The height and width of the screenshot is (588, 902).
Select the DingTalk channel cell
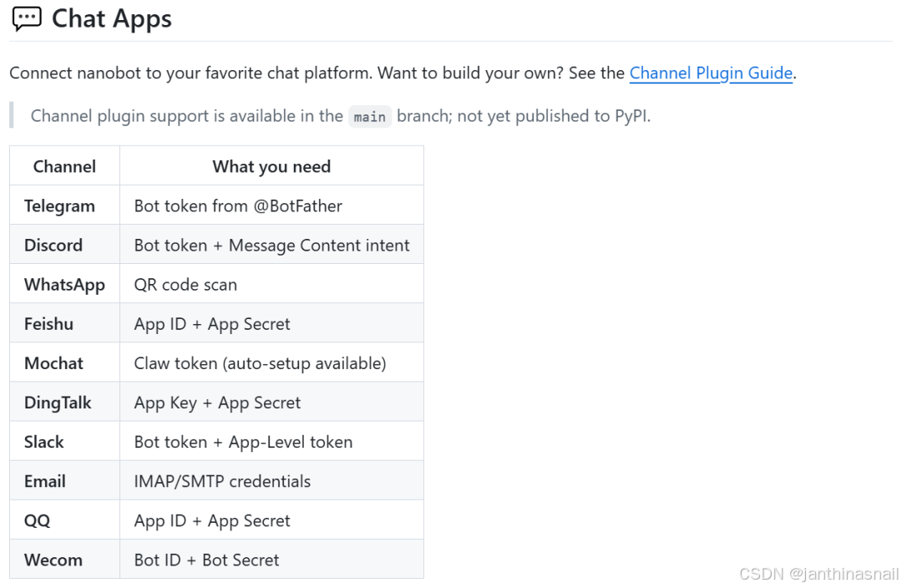(58, 402)
